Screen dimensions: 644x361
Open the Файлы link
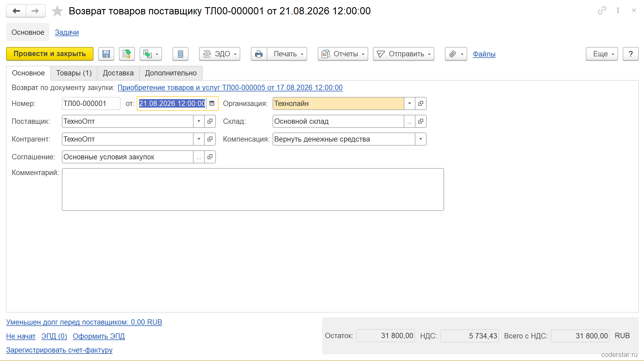pos(484,54)
